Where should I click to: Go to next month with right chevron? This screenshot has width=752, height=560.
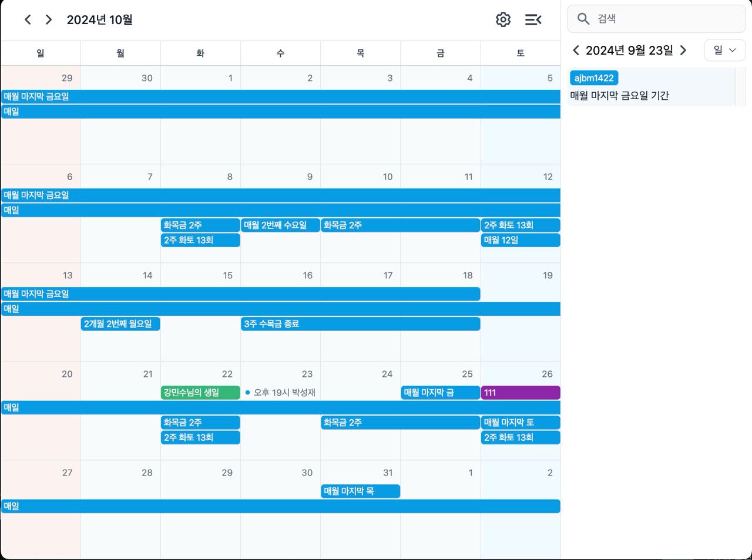[49, 20]
